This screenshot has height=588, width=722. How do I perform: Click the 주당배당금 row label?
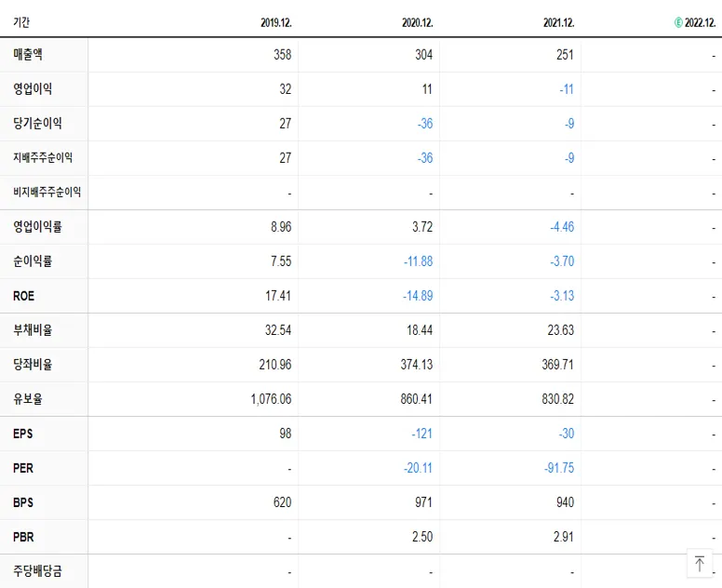pyautogui.click(x=37, y=571)
